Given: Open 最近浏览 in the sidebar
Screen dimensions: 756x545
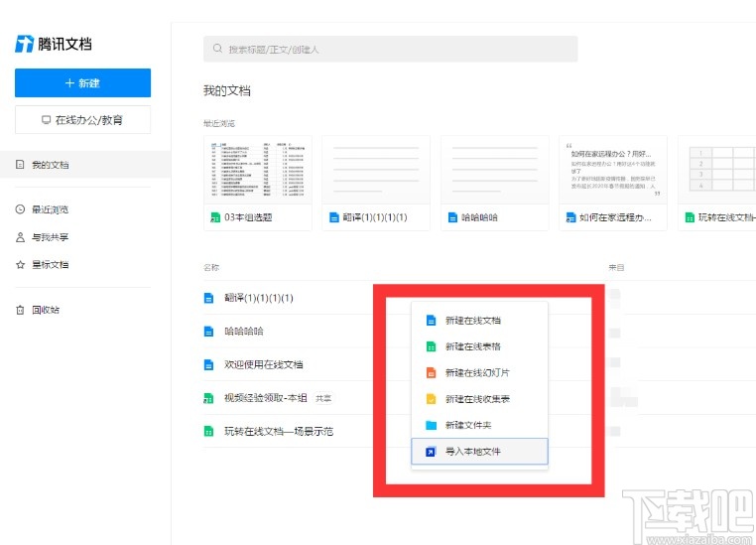Looking at the screenshot, I should pos(51,209).
